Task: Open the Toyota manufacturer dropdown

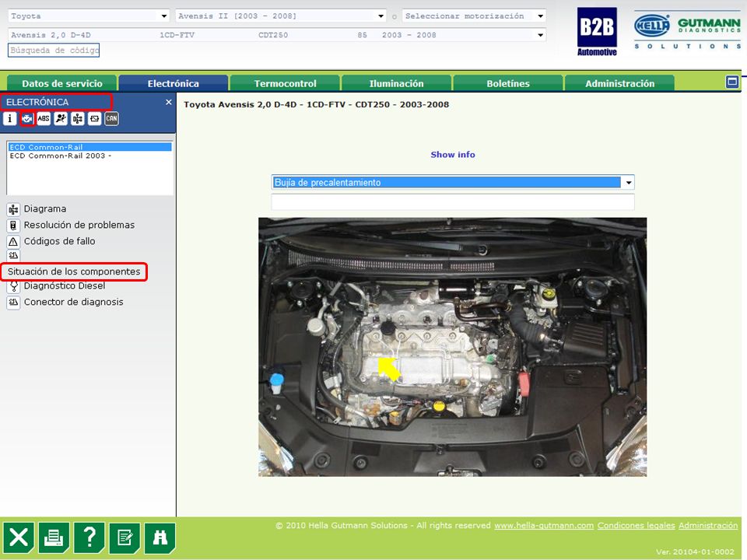Action: point(163,16)
